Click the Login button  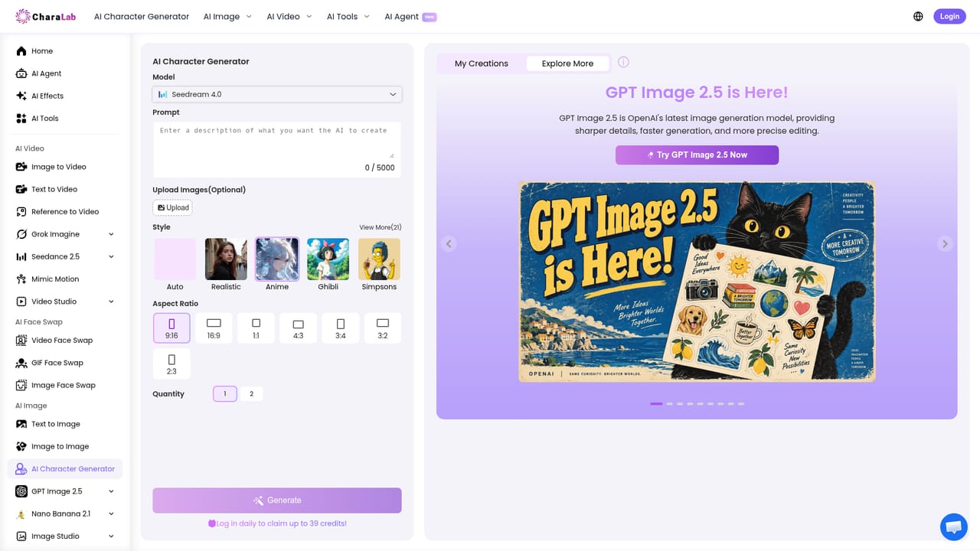(949, 16)
